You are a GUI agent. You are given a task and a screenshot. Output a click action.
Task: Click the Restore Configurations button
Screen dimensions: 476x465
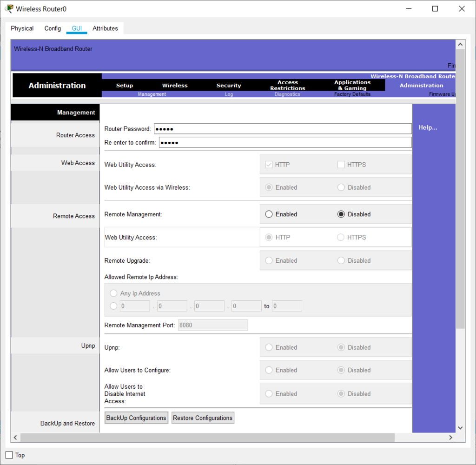[203, 418]
